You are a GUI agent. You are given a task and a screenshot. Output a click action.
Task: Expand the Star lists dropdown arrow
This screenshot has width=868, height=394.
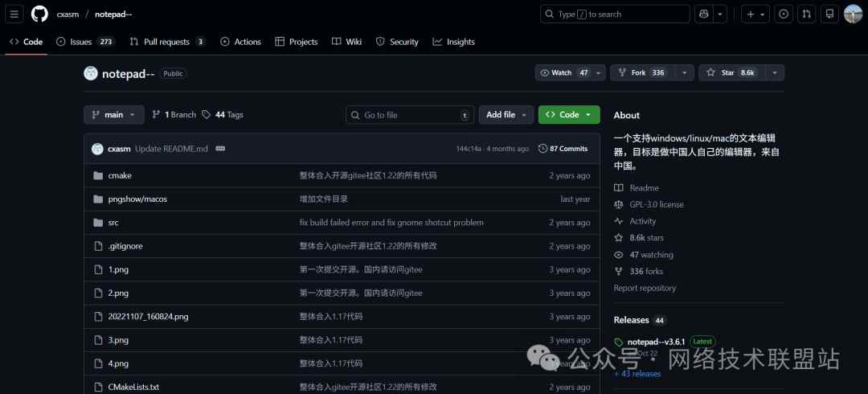(x=775, y=72)
